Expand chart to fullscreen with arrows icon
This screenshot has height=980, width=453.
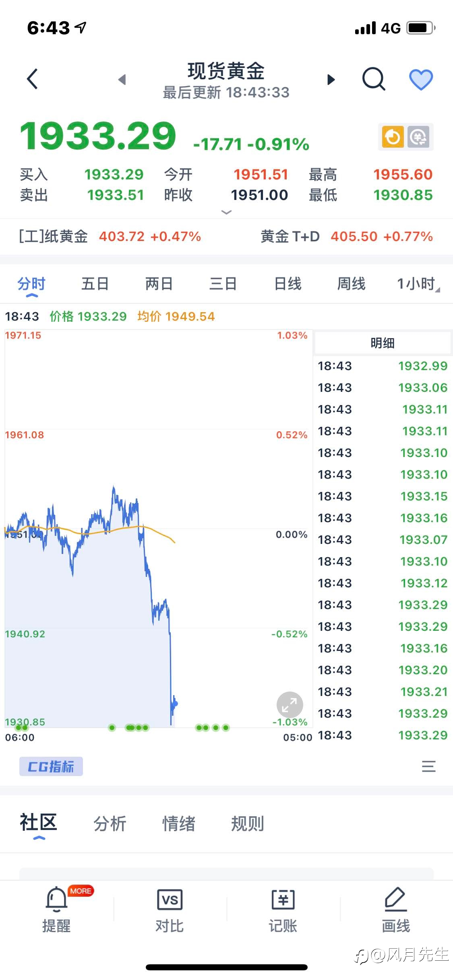tap(290, 704)
